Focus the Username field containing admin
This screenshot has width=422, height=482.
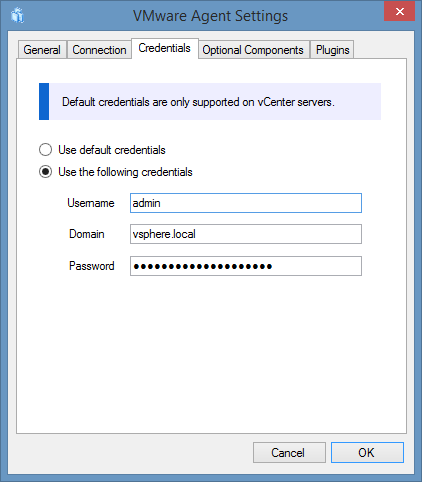[246, 203]
